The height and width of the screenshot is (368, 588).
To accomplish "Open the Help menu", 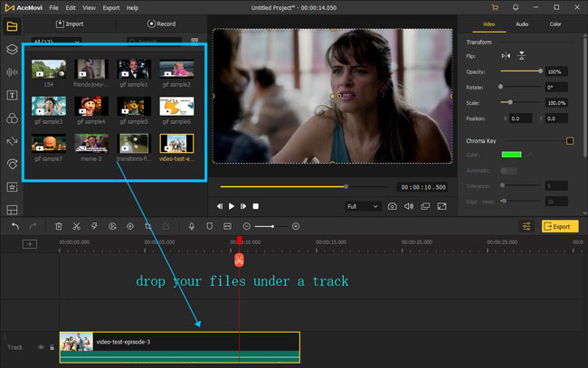I will coord(132,7).
